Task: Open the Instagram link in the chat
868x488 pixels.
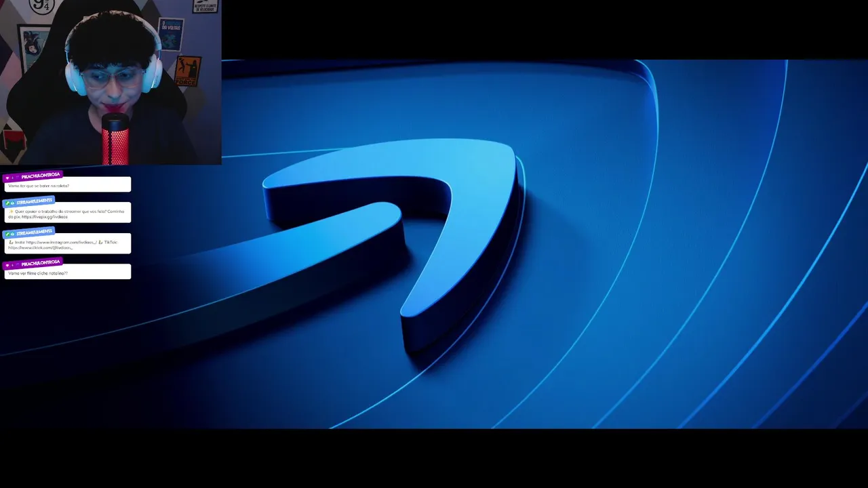Action: [x=61, y=242]
